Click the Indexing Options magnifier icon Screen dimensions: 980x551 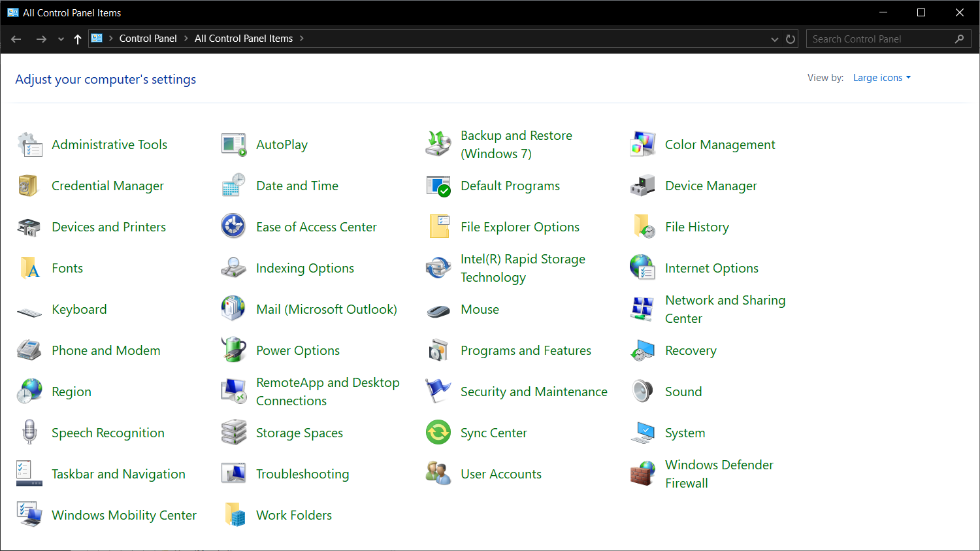[x=234, y=268]
